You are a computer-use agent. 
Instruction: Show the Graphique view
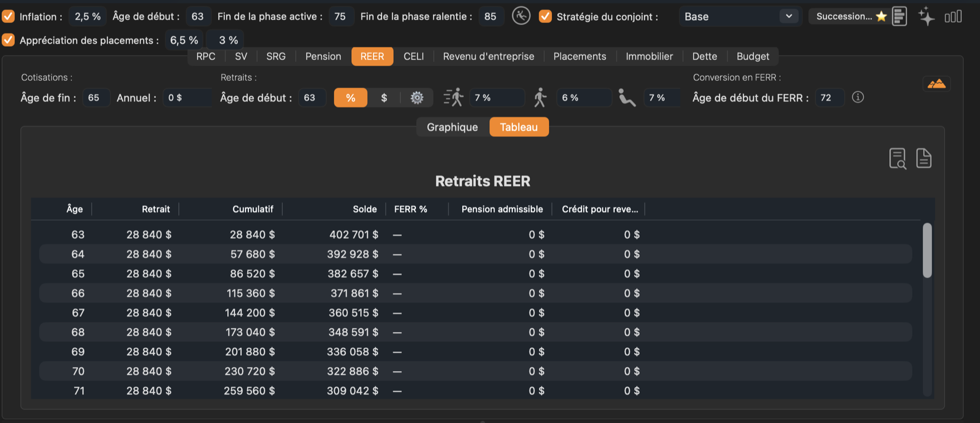point(452,127)
